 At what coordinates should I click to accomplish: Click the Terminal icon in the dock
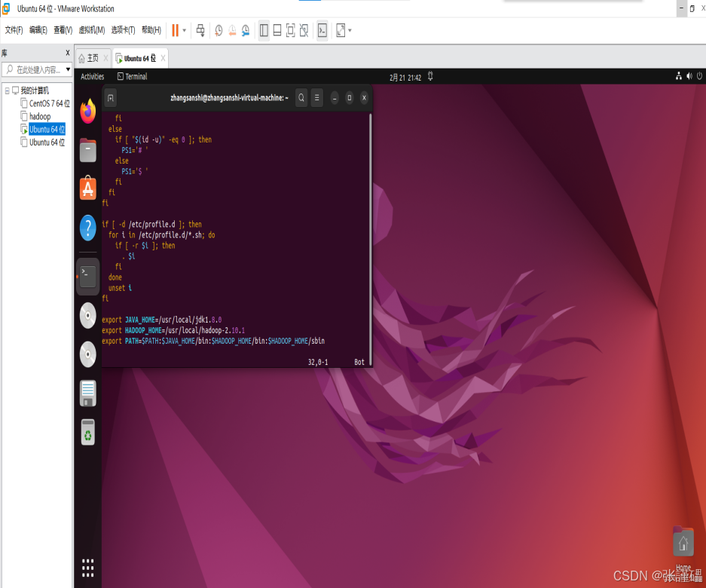(x=88, y=276)
